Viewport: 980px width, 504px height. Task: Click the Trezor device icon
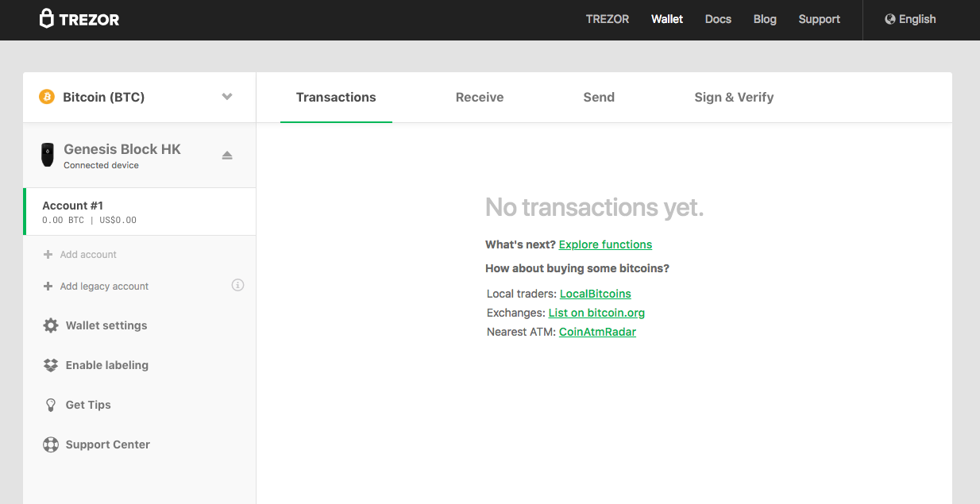pos(48,155)
